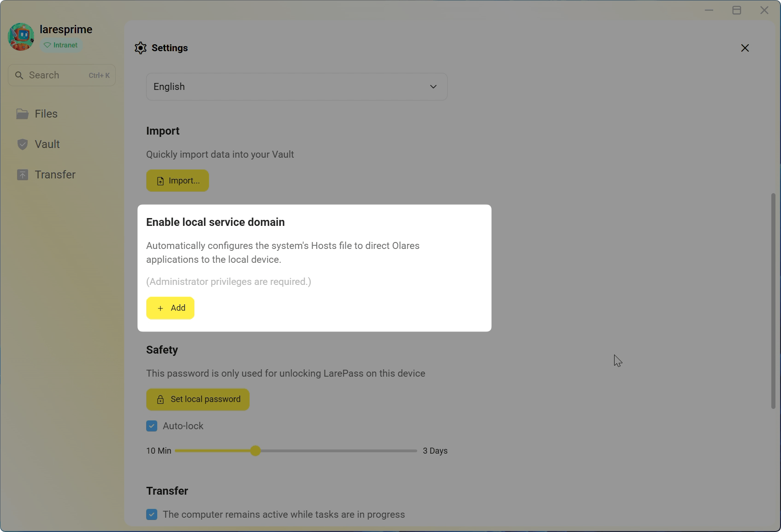Open the English language dropdown
Viewport: 781px width, 532px height.
(x=296, y=86)
